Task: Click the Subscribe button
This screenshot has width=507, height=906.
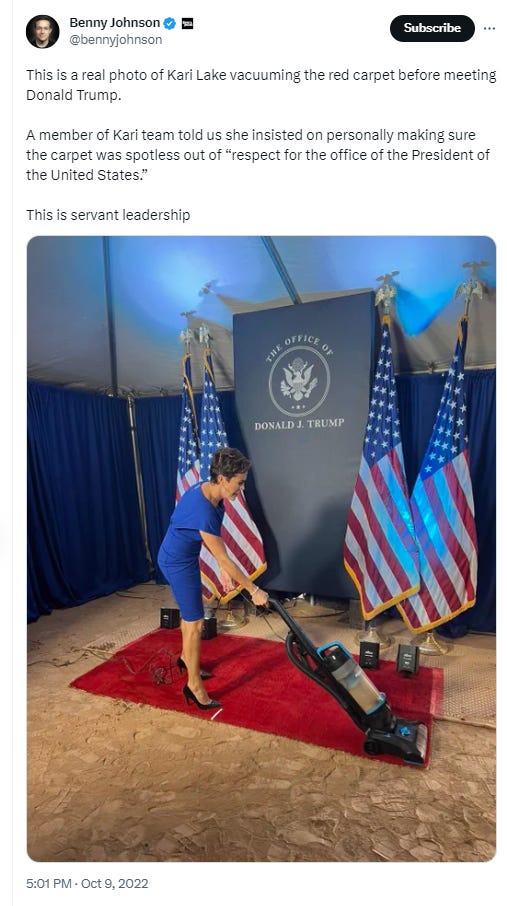Action: point(432,28)
